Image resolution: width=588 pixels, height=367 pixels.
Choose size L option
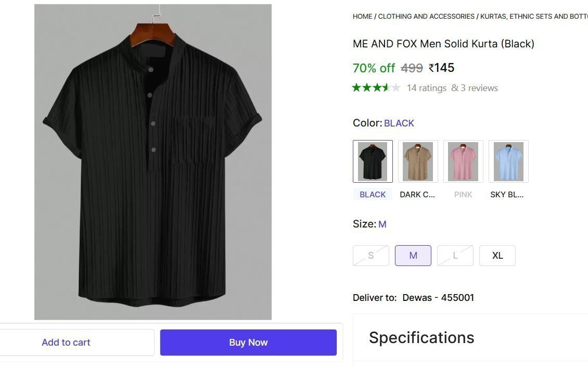[x=455, y=256]
